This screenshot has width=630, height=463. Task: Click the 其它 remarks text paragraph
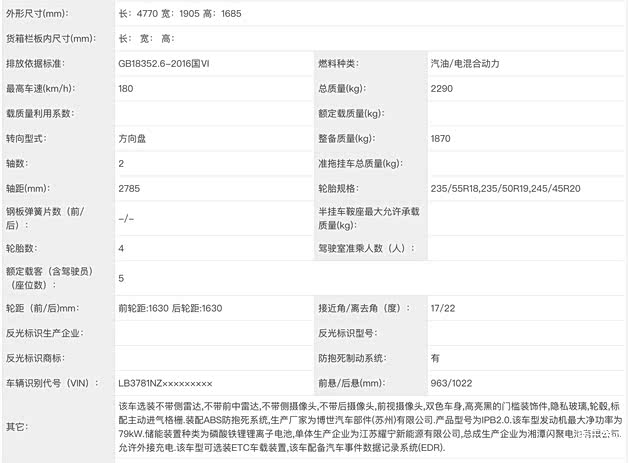point(360,427)
